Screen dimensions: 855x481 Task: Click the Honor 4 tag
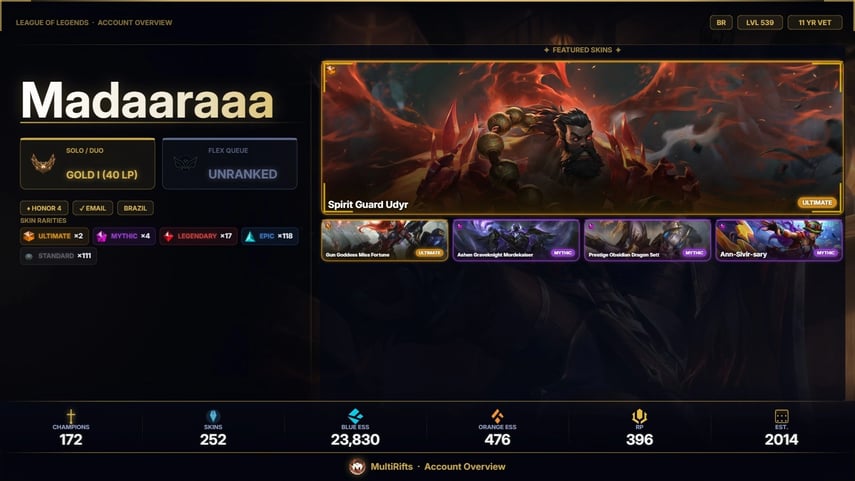(44, 208)
